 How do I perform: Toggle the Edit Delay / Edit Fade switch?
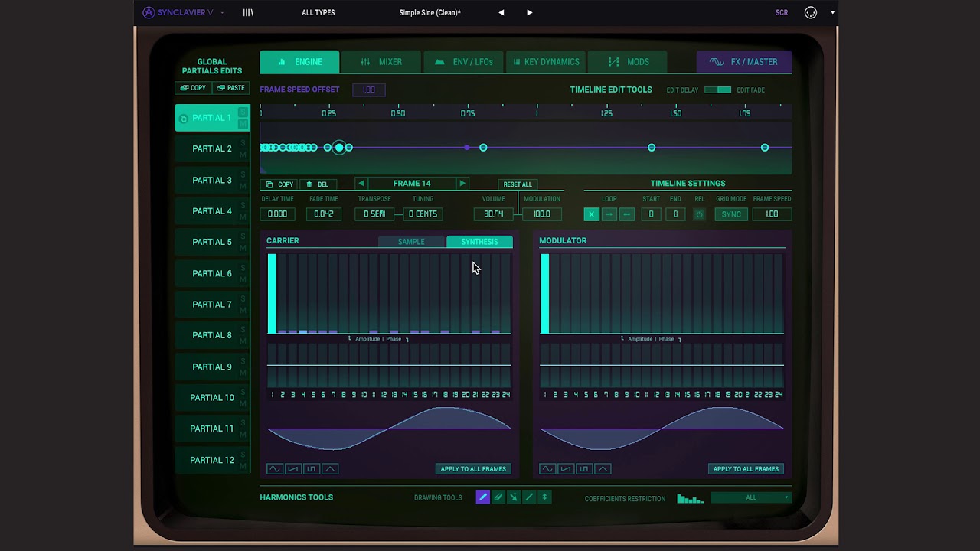[x=717, y=90]
